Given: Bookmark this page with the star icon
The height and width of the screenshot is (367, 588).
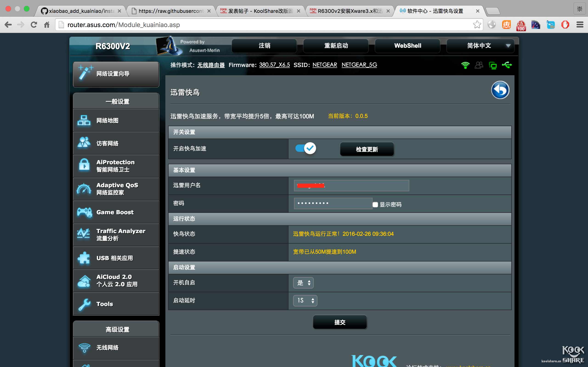Looking at the screenshot, I should (477, 25).
